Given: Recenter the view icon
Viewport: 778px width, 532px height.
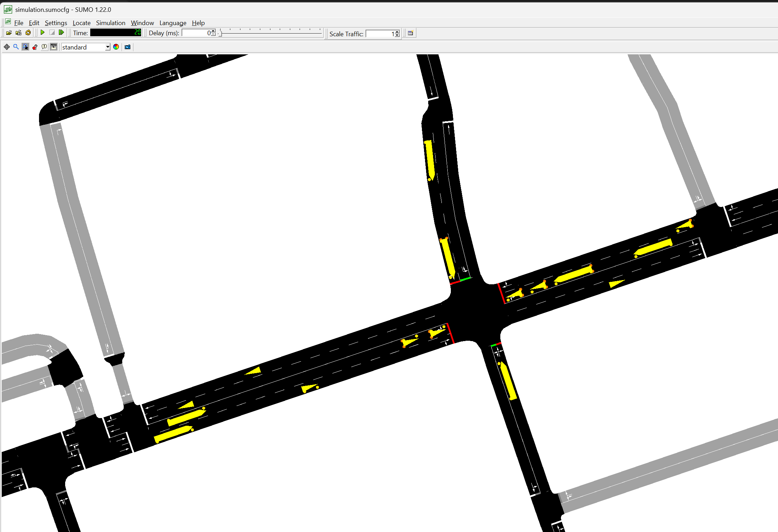Looking at the screenshot, I should 7,47.
